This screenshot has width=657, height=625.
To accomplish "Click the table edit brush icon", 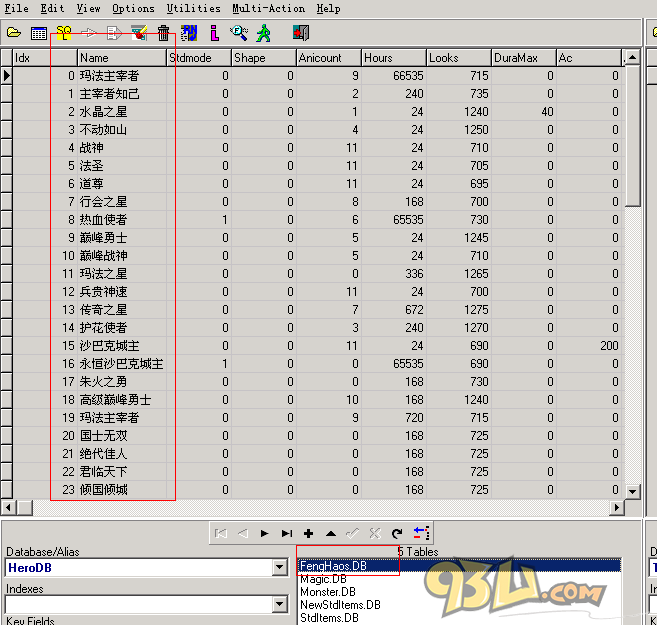I will [x=139, y=33].
